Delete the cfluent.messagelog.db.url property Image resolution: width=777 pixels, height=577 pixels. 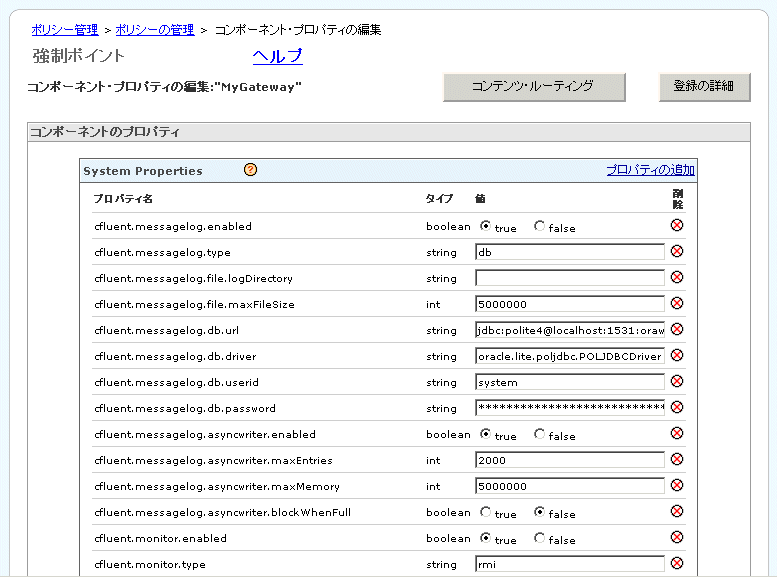coord(677,329)
